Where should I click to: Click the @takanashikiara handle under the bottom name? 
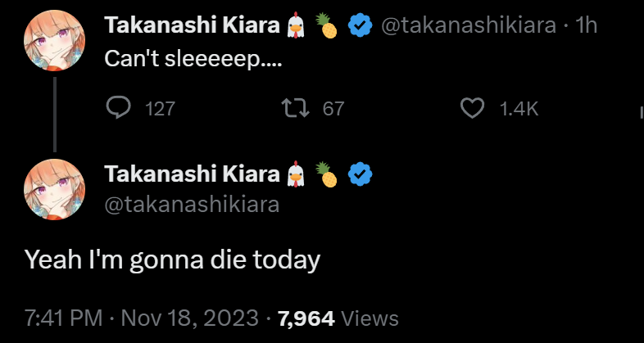192,204
